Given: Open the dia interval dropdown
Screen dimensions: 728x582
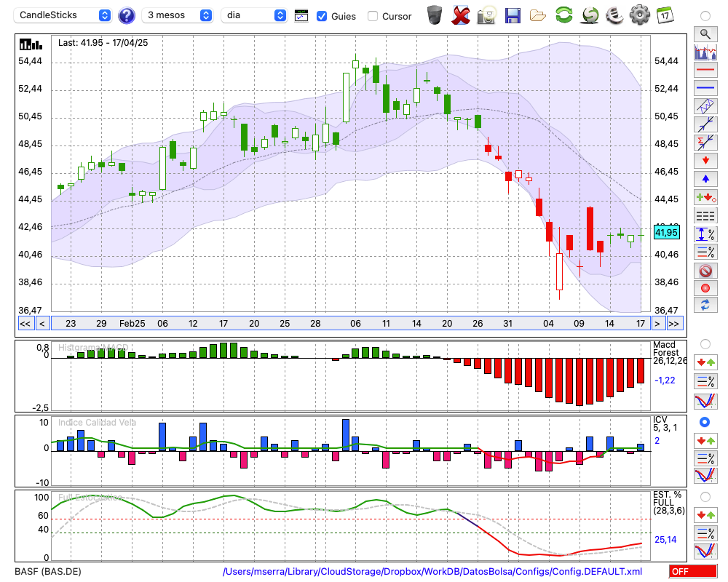Looking at the screenshot, I should [x=254, y=15].
